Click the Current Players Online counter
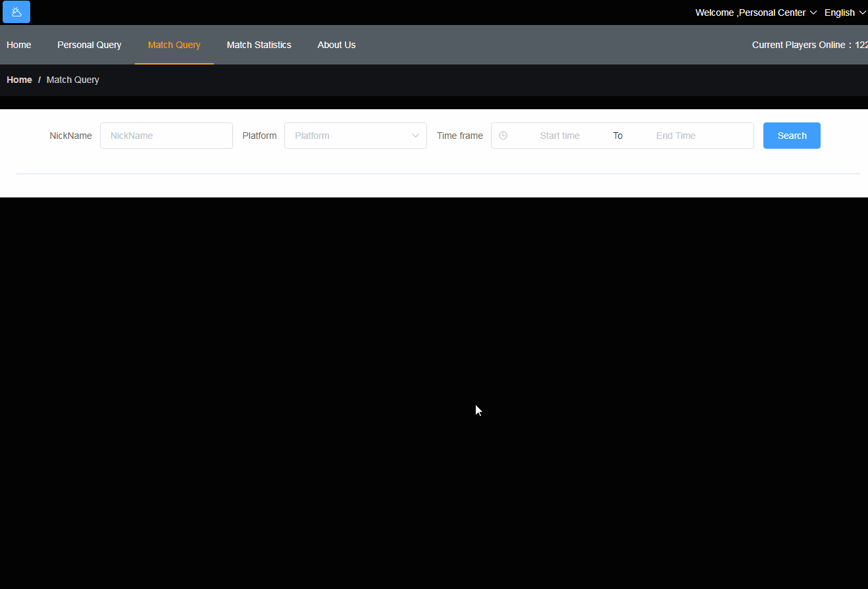This screenshot has width=868, height=589. point(809,45)
